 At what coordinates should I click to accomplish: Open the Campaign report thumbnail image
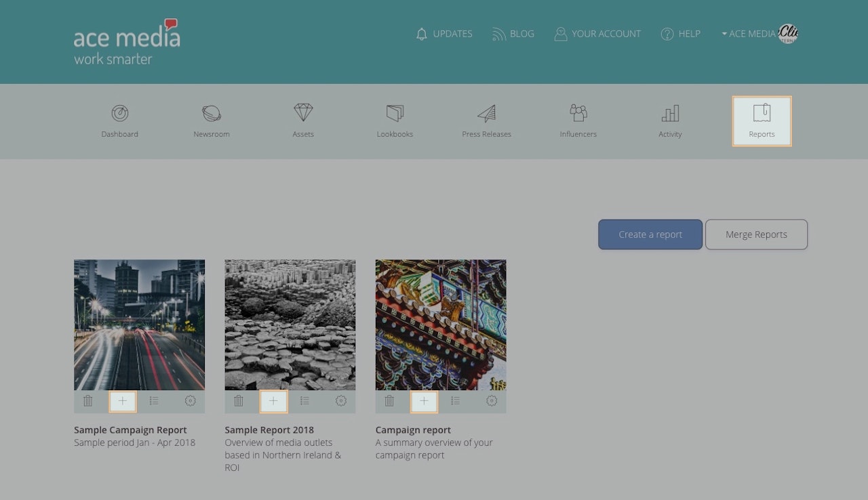click(441, 325)
